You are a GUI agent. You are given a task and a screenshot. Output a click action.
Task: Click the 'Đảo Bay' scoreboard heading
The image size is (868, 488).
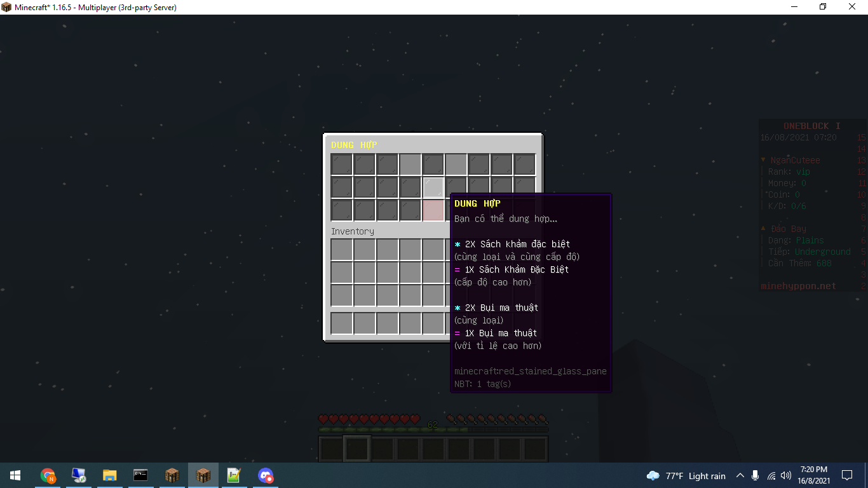click(x=789, y=229)
